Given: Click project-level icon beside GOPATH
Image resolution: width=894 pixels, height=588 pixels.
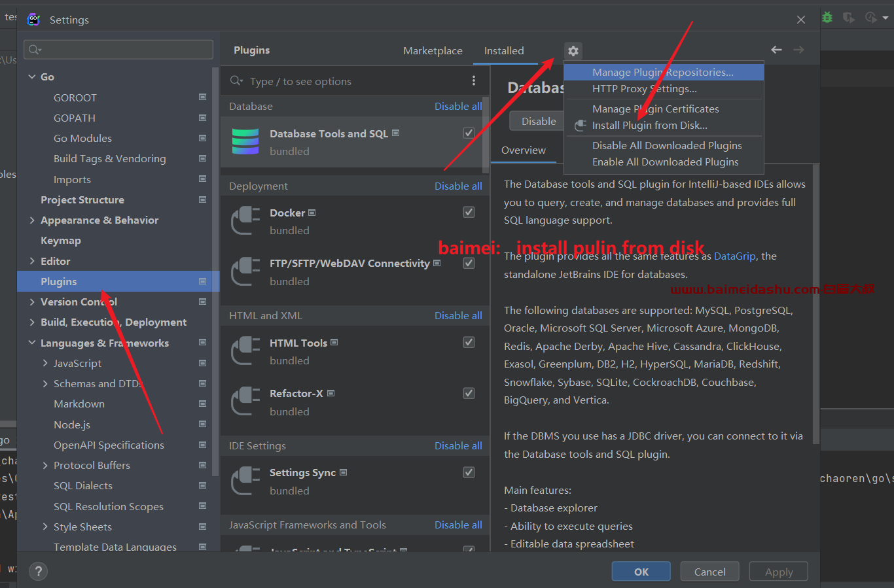Looking at the screenshot, I should 202,118.
